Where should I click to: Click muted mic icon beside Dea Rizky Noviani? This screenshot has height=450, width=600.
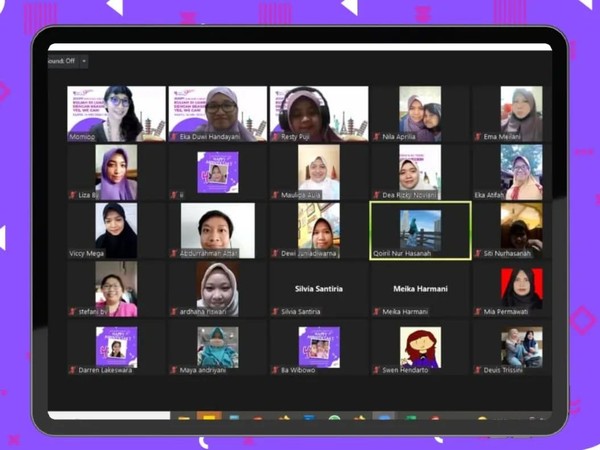(377, 195)
